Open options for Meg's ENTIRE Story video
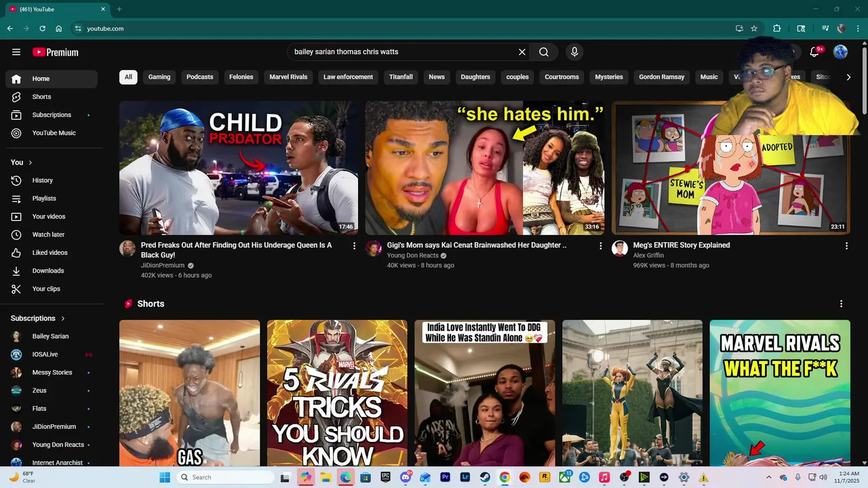The height and width of the screenshot is (488, 868). pyautogui.click(x=846, y=246)
